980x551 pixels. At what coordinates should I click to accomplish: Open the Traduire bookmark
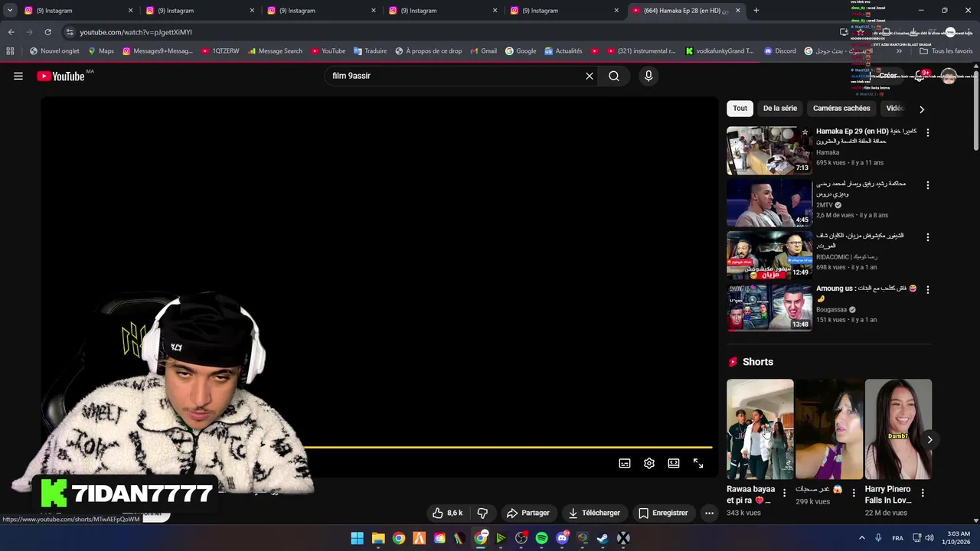pos(370,51)
